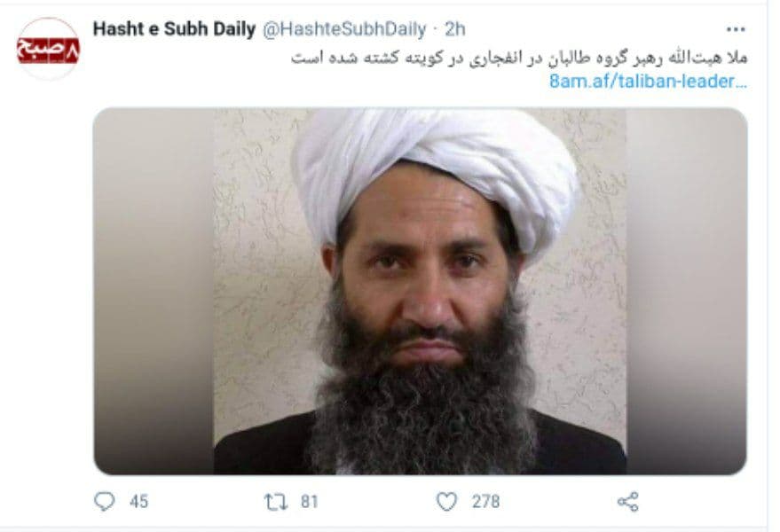Open the reply speech-bubble icon
The height and width of the screenshot is (532, 780).
[x=105, y=501]
